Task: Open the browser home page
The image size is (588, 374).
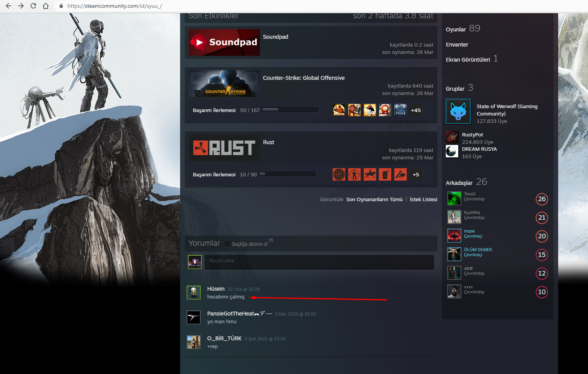Action: pyautogui.click(x=46, y=6)
